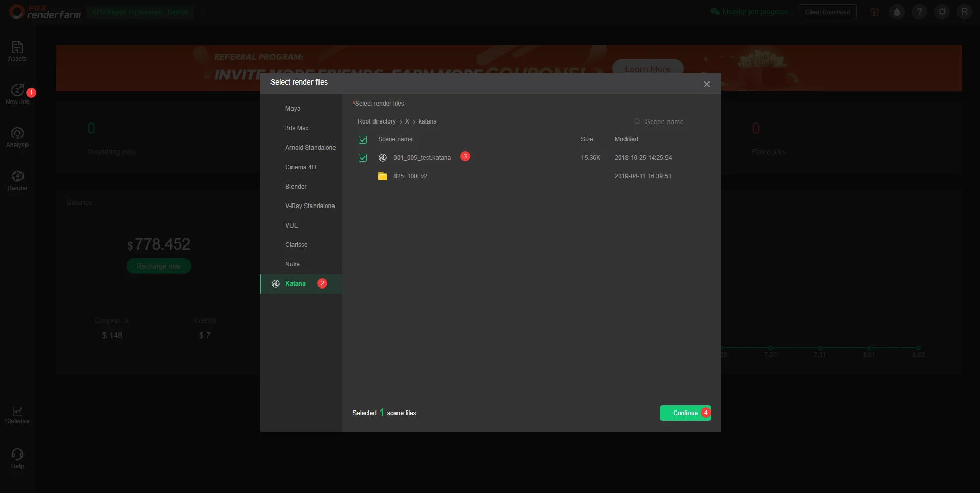Click the Size column header

coord(587,139)
